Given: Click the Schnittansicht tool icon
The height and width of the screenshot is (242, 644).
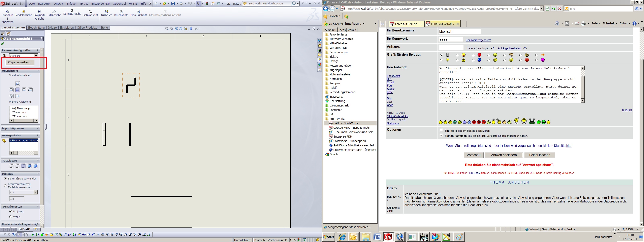Looking at the screenshot, I should pyautogui.click(x=72, y=10).
